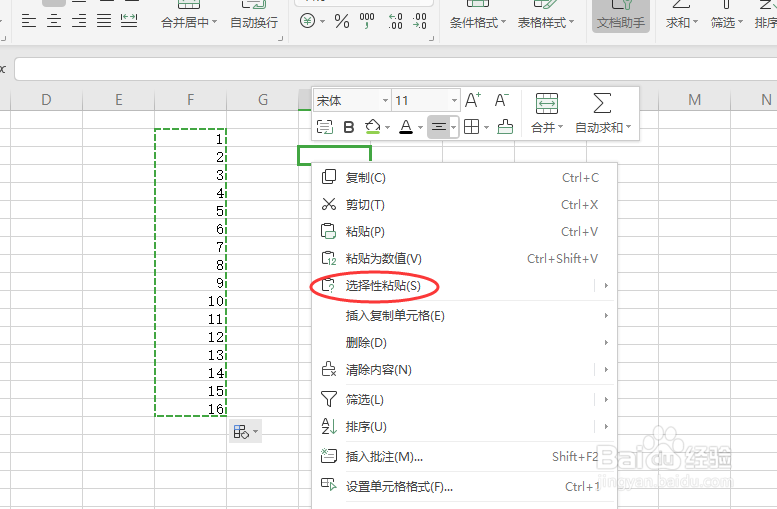Click cell containing 16 in column F
777x509 pixels.
tap(190, 409)
